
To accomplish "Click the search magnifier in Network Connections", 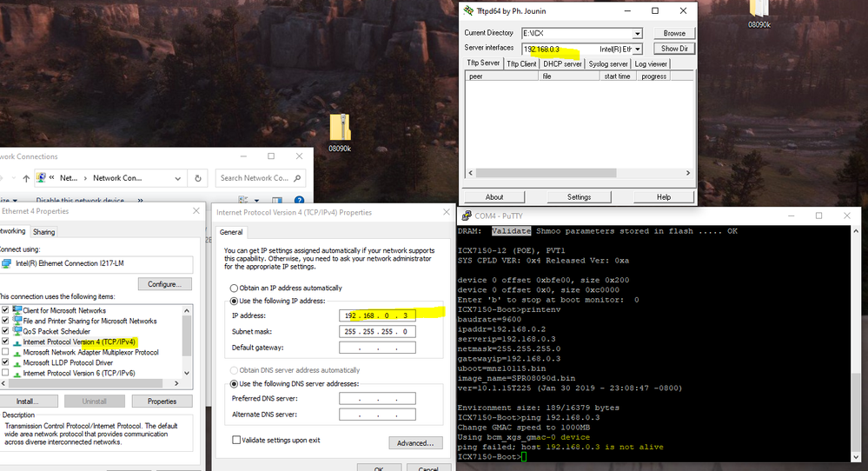I will [x=298, y=178].
